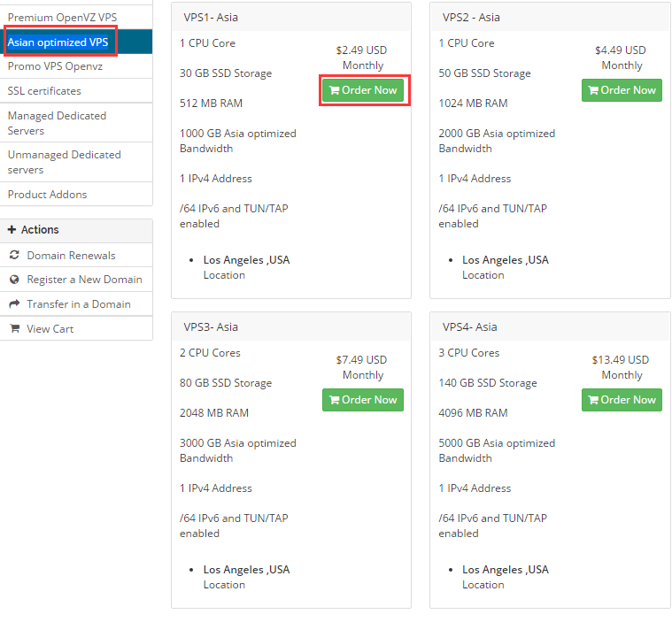Click the shopping cart icon for View Cart
This screenshot has width=672, height=622.
tap(14, 329)
